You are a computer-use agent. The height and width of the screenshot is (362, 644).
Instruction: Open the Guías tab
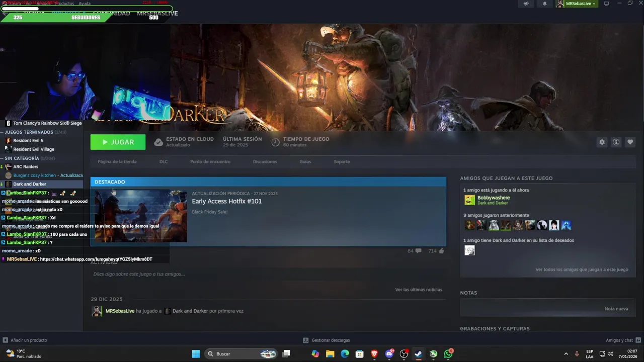click(x=305, y=162)
